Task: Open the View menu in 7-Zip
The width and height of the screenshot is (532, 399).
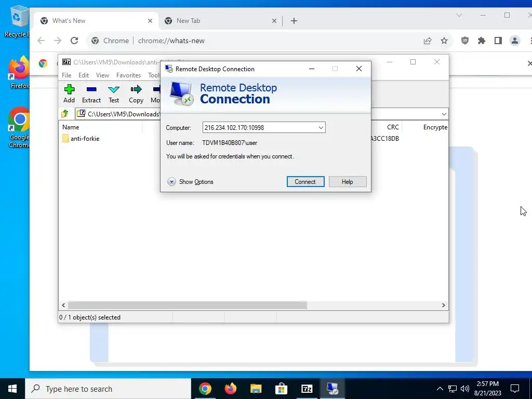Action: 102,75
